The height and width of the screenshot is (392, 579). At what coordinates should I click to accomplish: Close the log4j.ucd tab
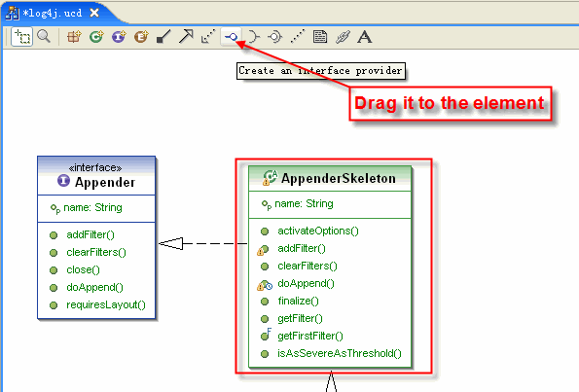(x=94, y=13)
